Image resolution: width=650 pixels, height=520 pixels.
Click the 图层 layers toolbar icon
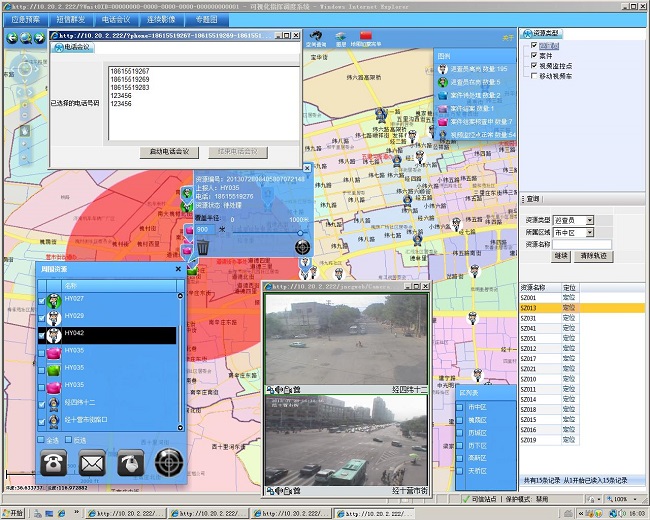341,36
